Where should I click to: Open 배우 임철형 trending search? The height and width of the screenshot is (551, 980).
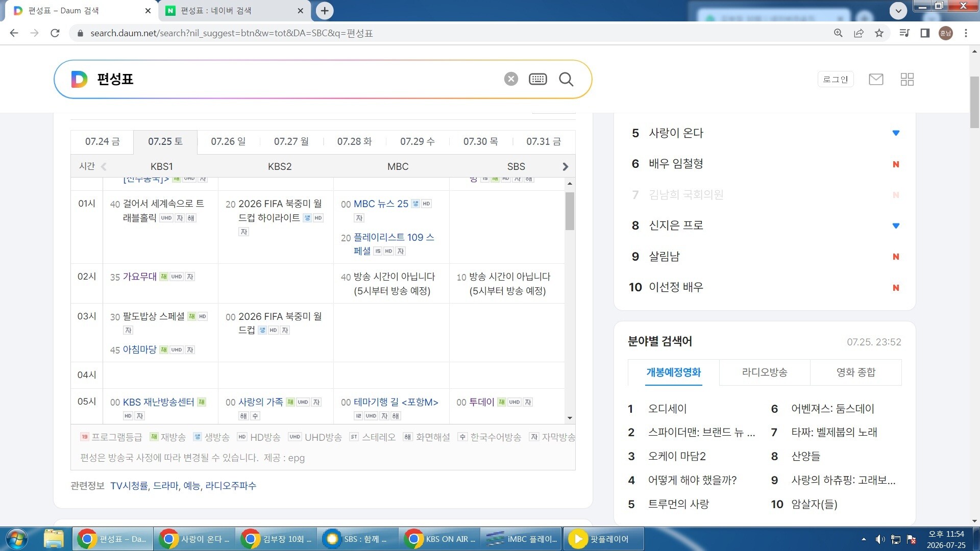676,164
